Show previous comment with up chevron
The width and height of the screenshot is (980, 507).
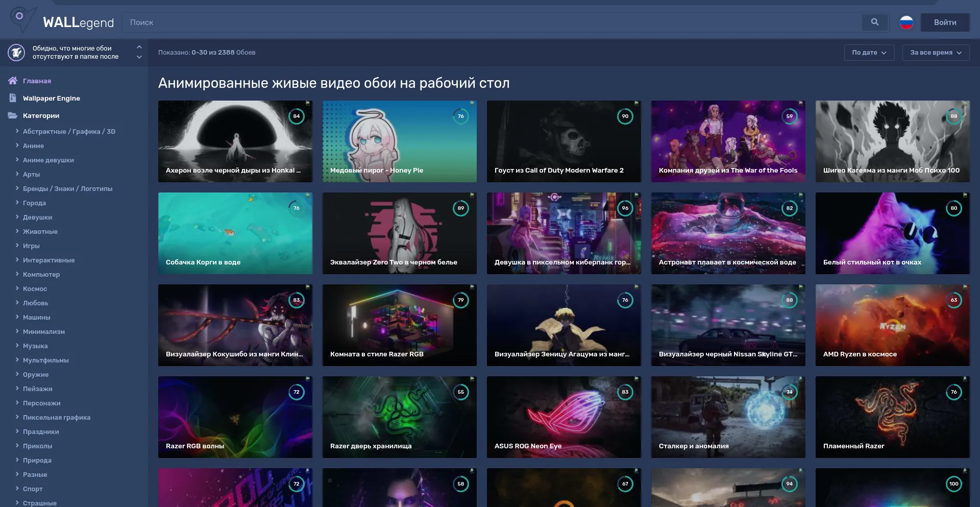(x=139, y=47)
